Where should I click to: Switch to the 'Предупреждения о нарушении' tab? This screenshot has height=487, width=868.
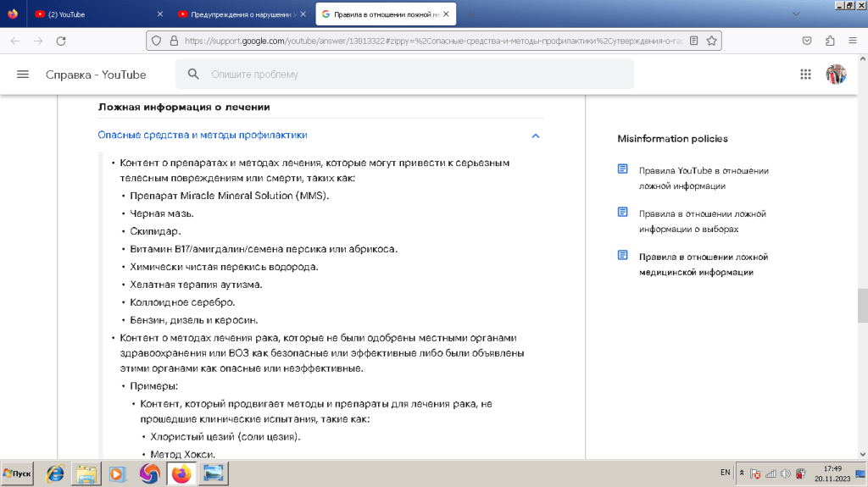coord(237,14)
